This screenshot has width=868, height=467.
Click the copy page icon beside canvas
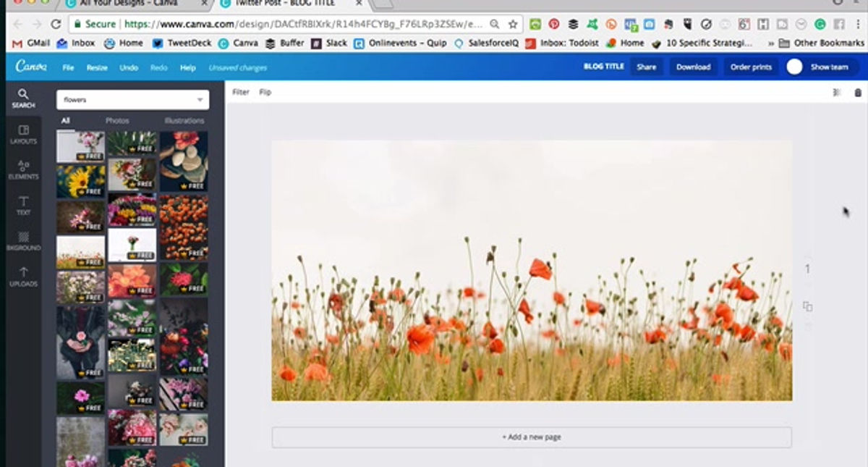tap(807, 306)
